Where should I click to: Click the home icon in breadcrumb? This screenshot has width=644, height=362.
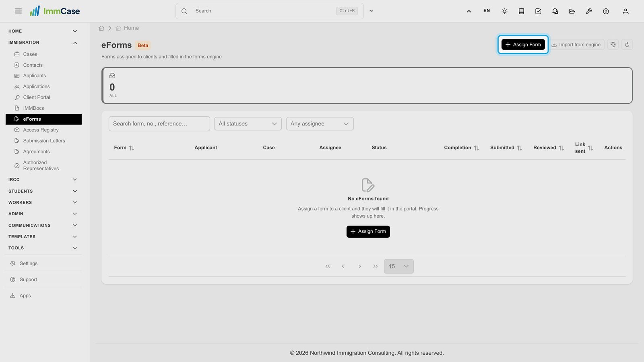[101, 28]
